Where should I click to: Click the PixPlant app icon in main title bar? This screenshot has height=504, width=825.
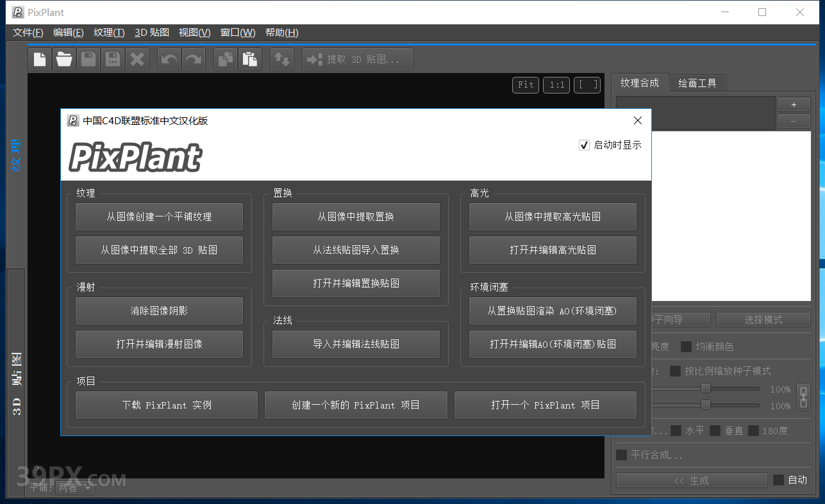click(18, 12)
